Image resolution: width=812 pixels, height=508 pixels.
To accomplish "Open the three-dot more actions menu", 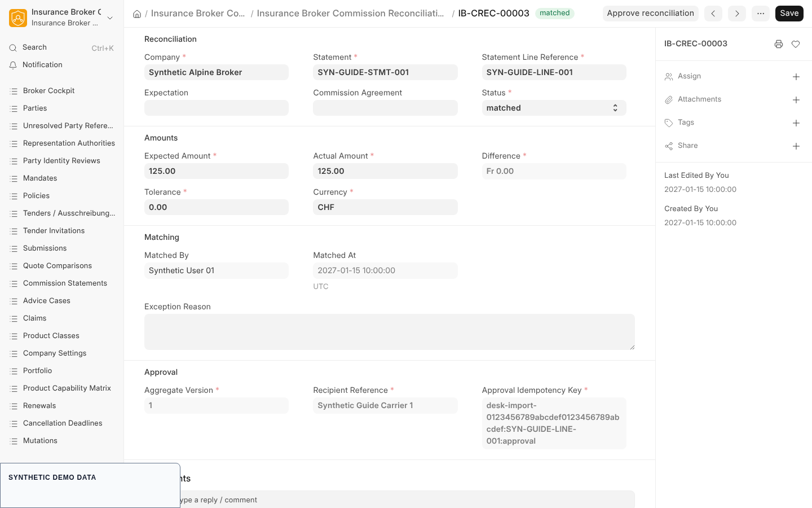I will click(761, 14).
